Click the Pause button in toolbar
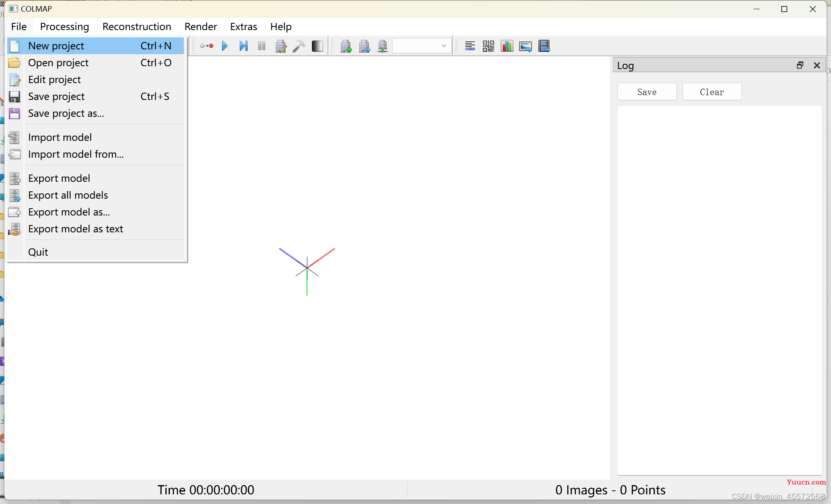Screen dimensions: 831x504 pos(262,46)
